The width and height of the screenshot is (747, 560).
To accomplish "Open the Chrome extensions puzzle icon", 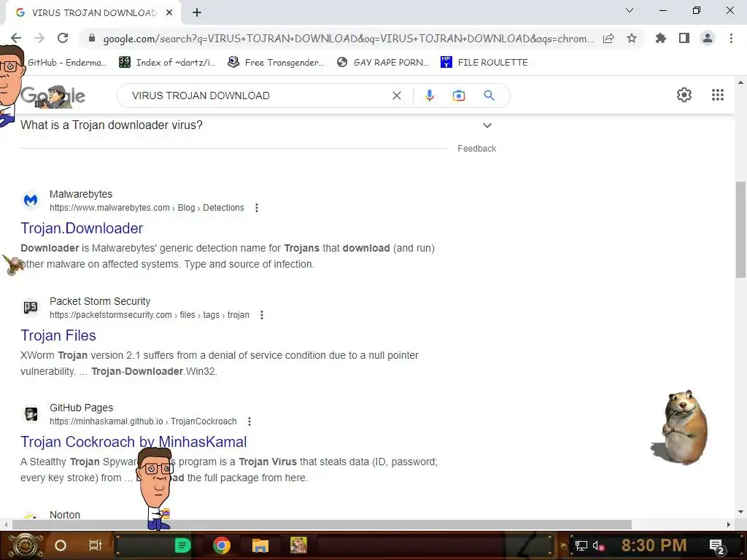I will 660,38.
